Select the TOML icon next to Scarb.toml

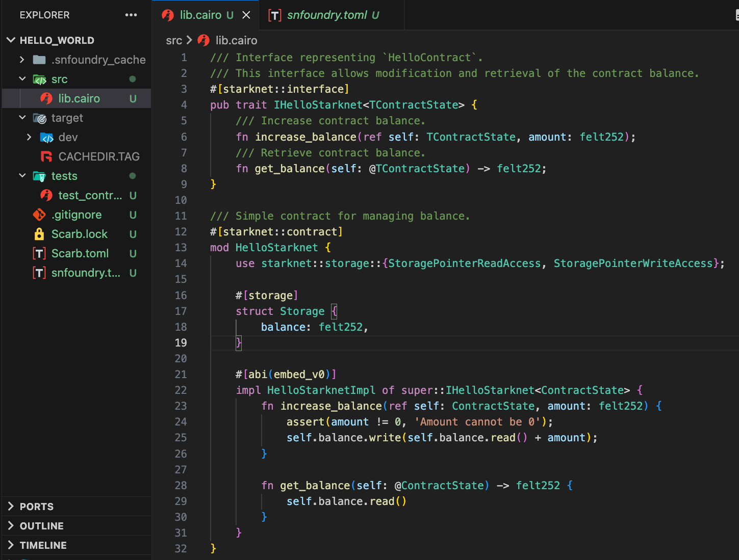pyautogui.click(x=39, y=253)
